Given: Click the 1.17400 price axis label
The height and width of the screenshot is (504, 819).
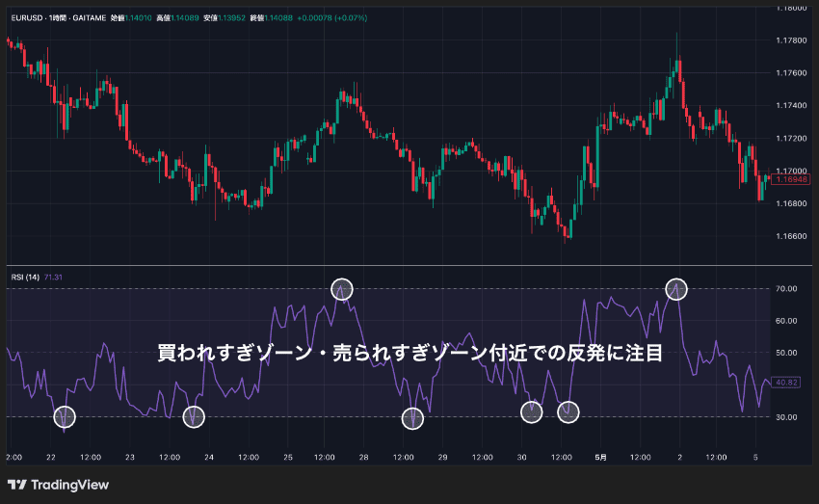Looking at the screenshot, I should (791, 105).
